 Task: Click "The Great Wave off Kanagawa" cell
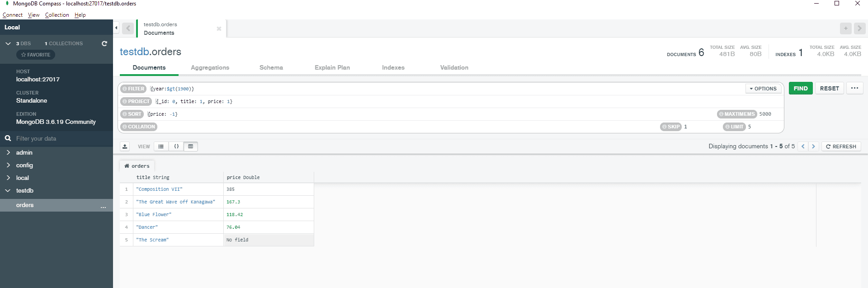(x=179, y=202)
